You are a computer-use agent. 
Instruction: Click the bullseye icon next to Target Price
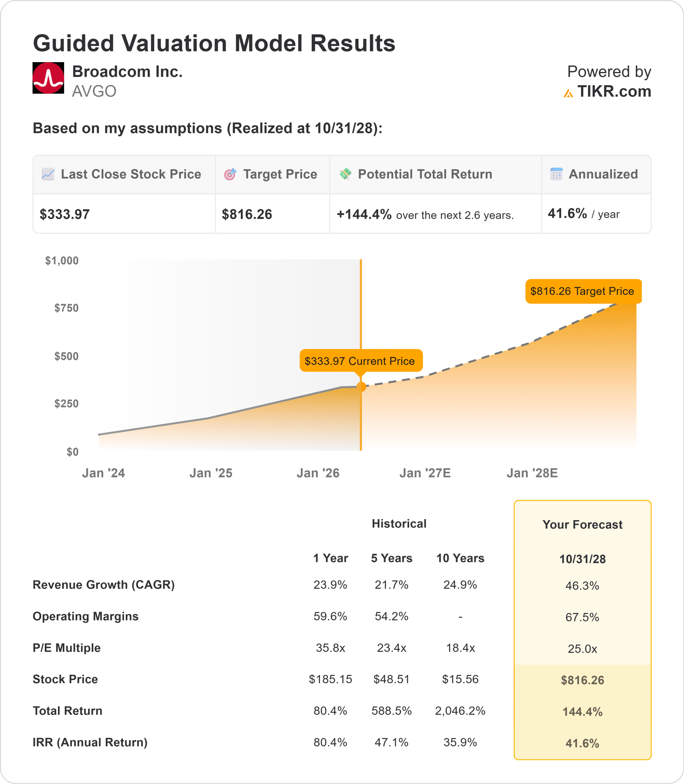(230, 174)
